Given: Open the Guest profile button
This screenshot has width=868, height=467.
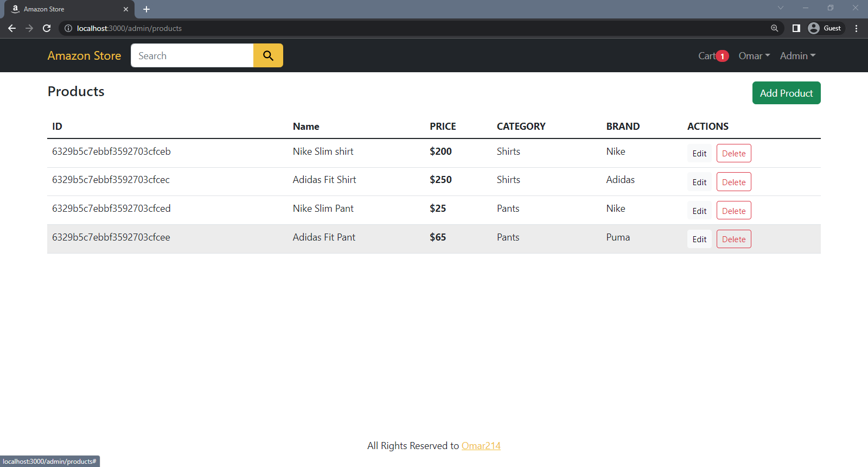Looking at the screenshot, I should coord(825,28).
